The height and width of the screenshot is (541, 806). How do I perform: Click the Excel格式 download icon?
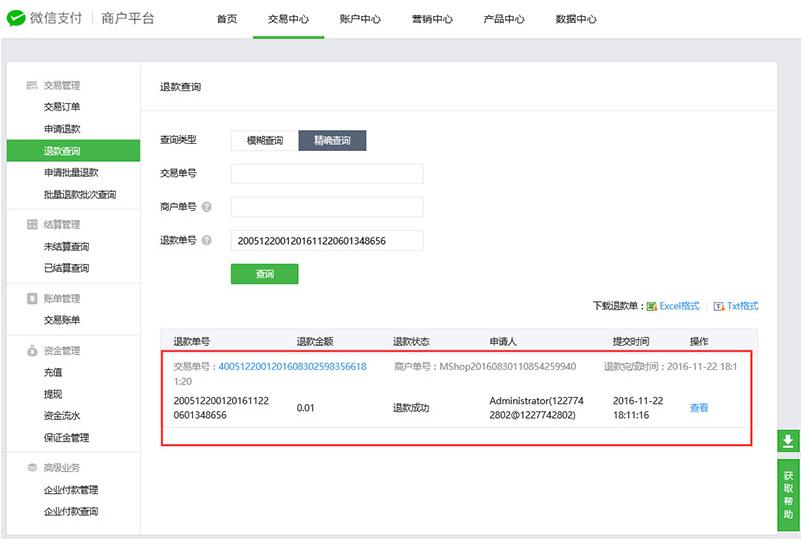pos(651,306)
